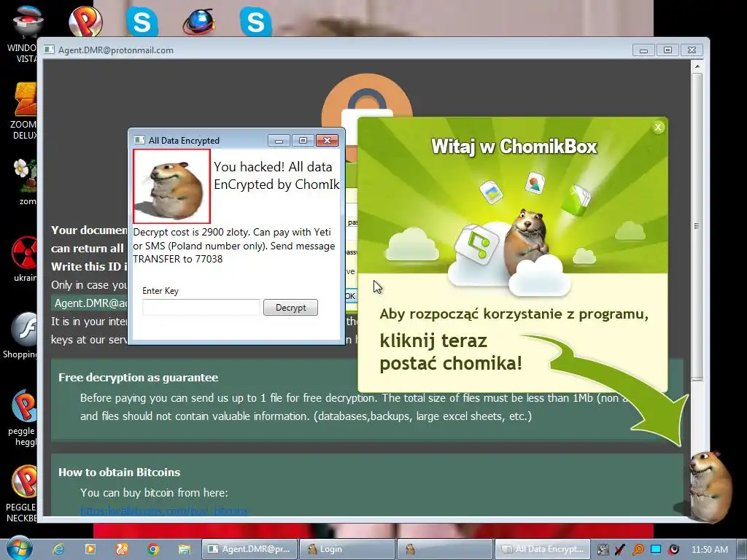Open Windows Media Player from taskbar
Image resolution: width=747 pixels, height=560 pixels.
[90, 549]
